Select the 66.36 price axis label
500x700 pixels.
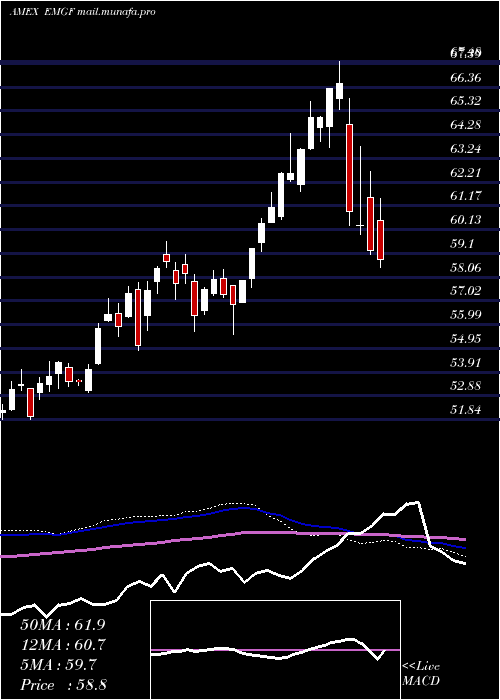click(x=466, y=78)
